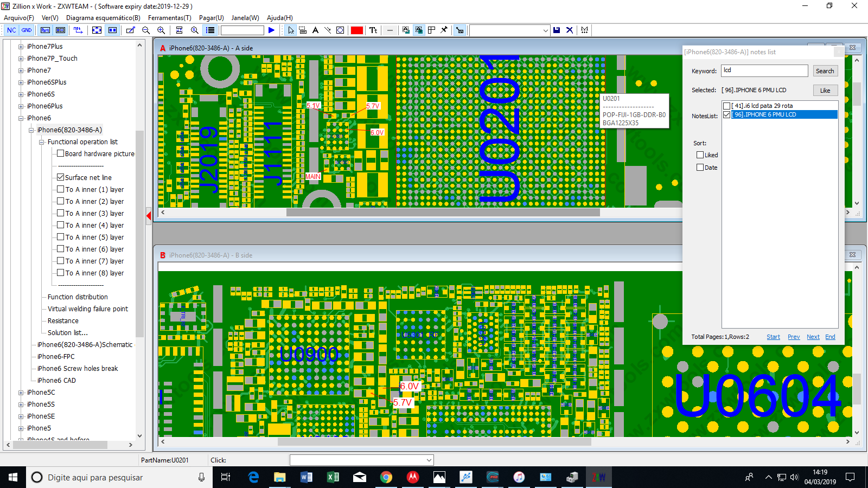Screen dimensions: 868x488
Task: Collapse the iPhone6 tree node
Action: (x=21, y=118)
